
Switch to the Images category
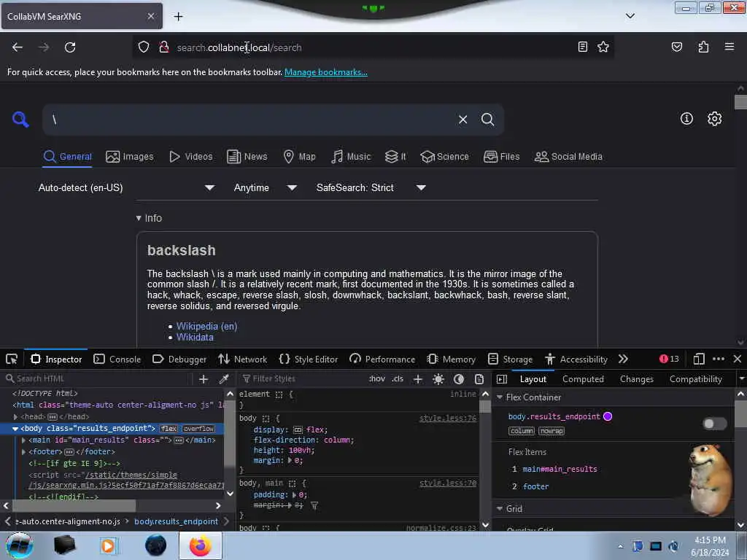tap(130, 157)
